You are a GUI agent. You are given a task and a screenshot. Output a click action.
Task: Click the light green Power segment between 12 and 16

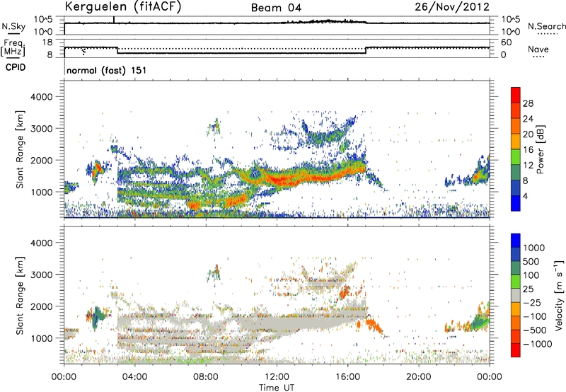point(516,157)
